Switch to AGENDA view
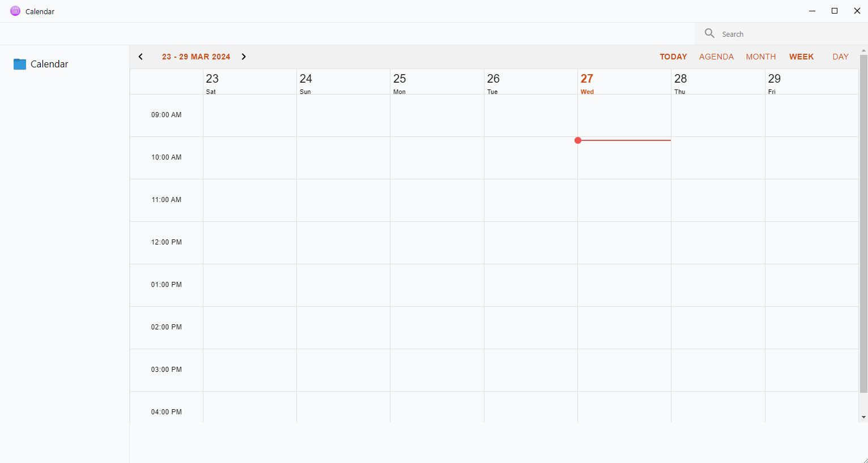 coord(716,57)
